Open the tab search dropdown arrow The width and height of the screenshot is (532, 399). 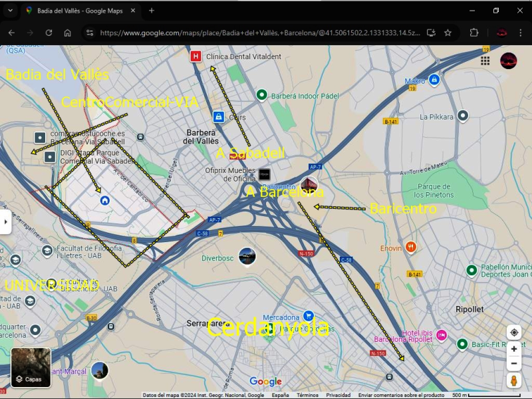(10, 11)
